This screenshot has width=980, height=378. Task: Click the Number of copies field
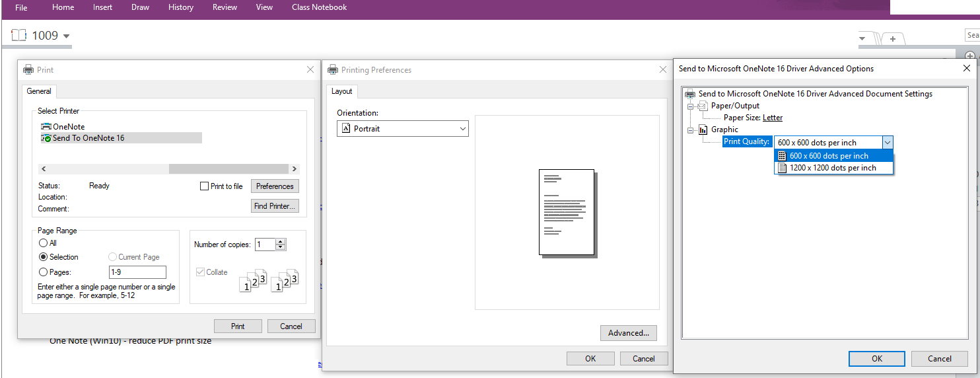[x=265, y=245]
